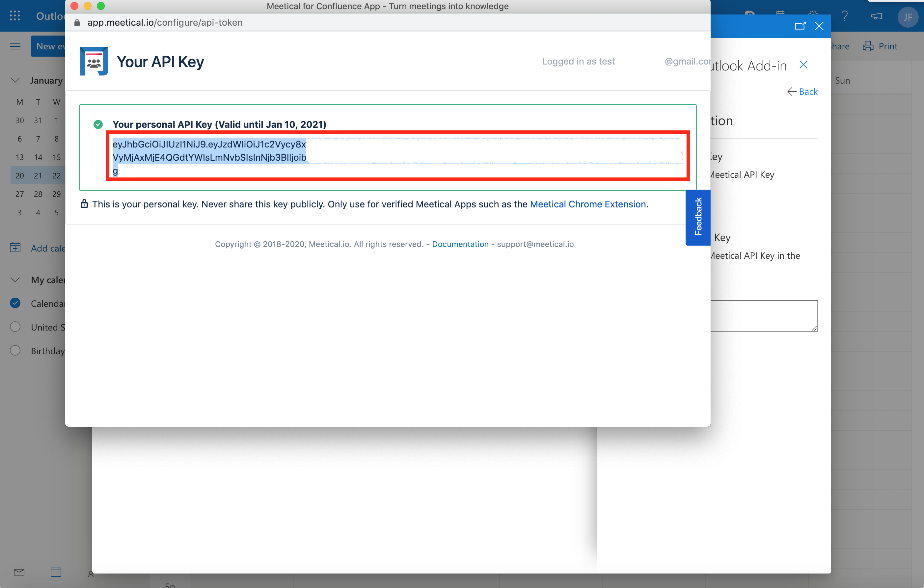This screenshot has height=588, width=924.
Task: Open the app launcher grid icon
Action: click(x=14, y=16)
